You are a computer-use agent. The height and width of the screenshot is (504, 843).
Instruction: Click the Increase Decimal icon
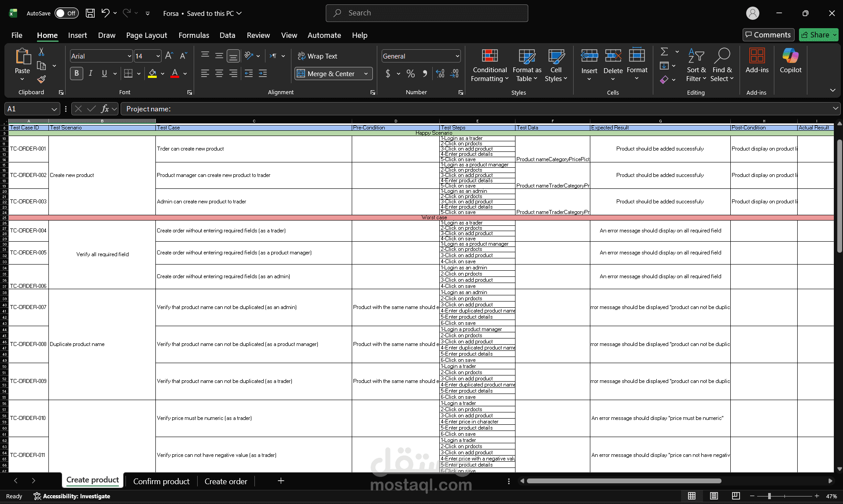click(x=440, y=74)
